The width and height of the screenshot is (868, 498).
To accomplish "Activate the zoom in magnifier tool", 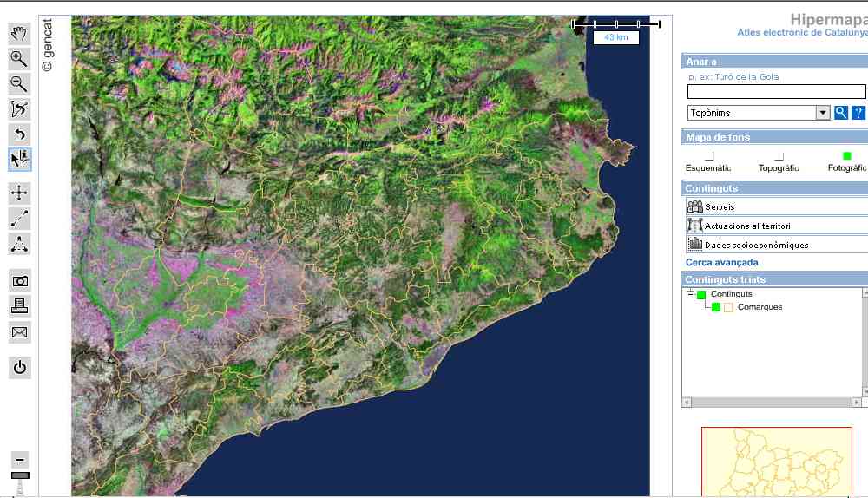I will coord(20,59).
